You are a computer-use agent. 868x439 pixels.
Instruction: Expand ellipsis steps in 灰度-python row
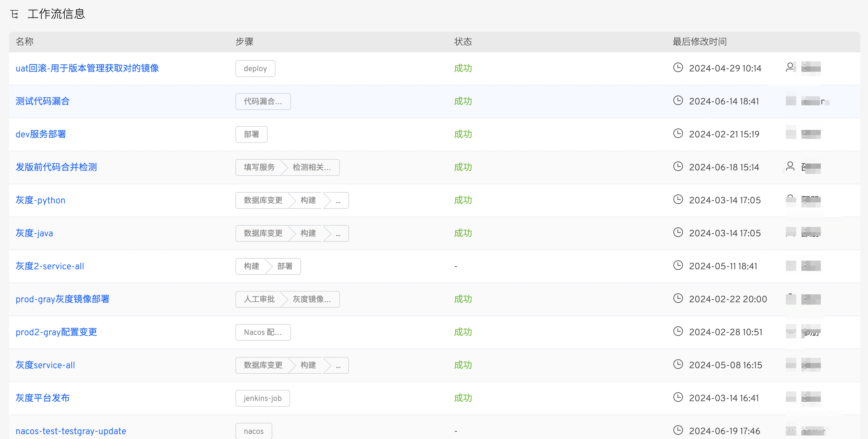(338, 200)
